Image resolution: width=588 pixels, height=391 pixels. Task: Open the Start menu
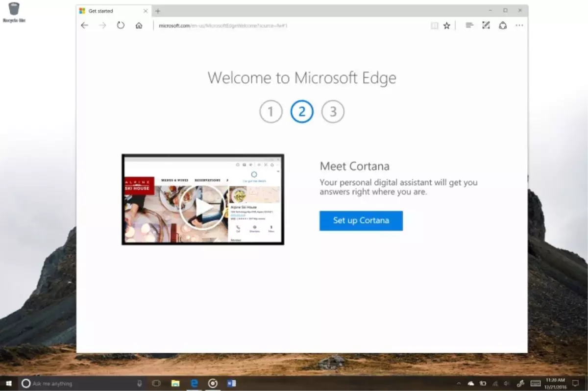(7, 383)
